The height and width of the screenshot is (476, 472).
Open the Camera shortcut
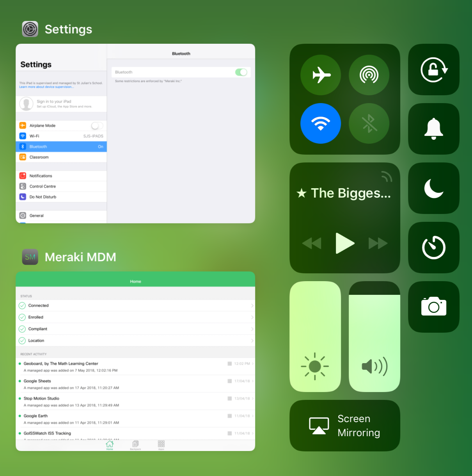pos(433,307)
